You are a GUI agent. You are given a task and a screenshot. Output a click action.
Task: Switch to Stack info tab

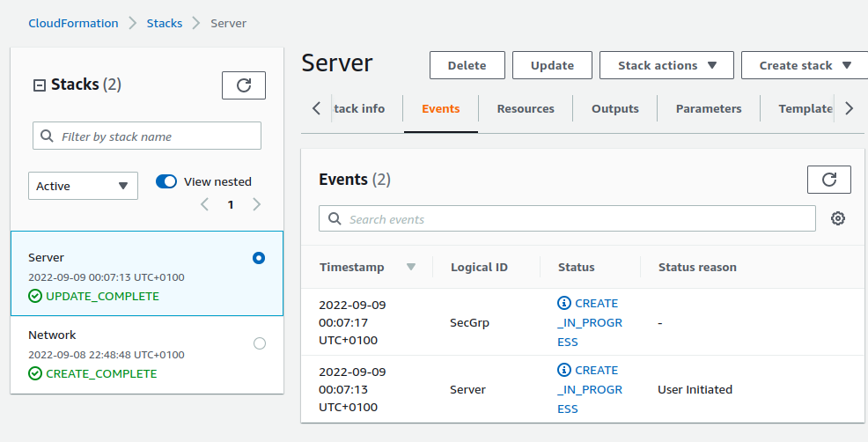point(358,108)
